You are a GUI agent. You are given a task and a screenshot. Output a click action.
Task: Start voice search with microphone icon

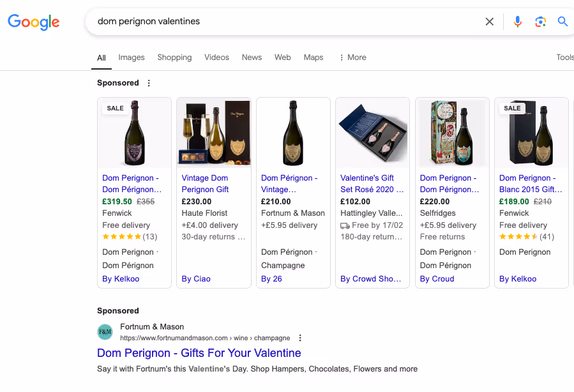point(518,22)
